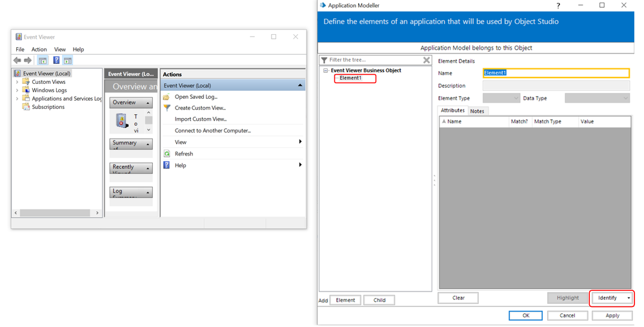The width and height of the screenshot is (644, 327).
Task: Click the Custom Views folder icon
Action: [26, 81]
